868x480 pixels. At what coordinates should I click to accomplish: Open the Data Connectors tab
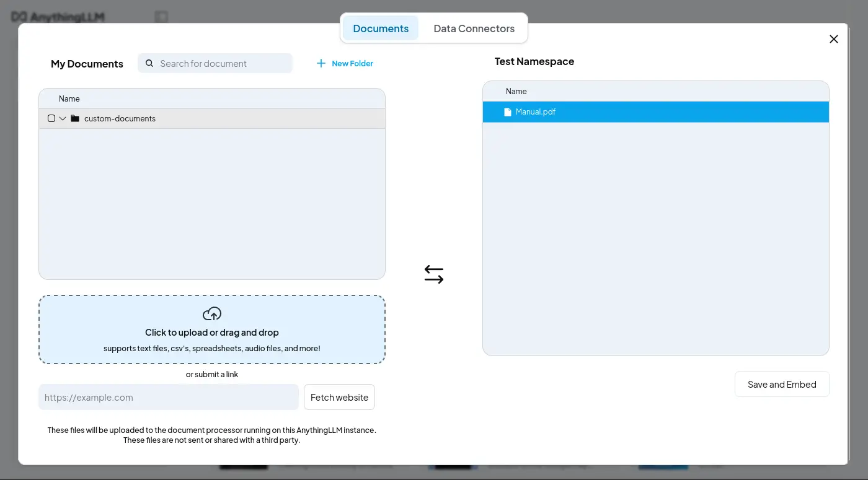[474, 28]
